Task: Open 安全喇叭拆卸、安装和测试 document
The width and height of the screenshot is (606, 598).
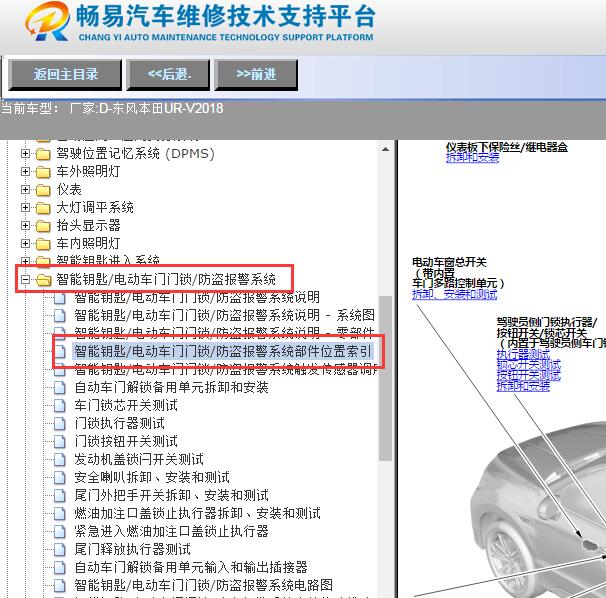Action: click(x=152, y=477)
